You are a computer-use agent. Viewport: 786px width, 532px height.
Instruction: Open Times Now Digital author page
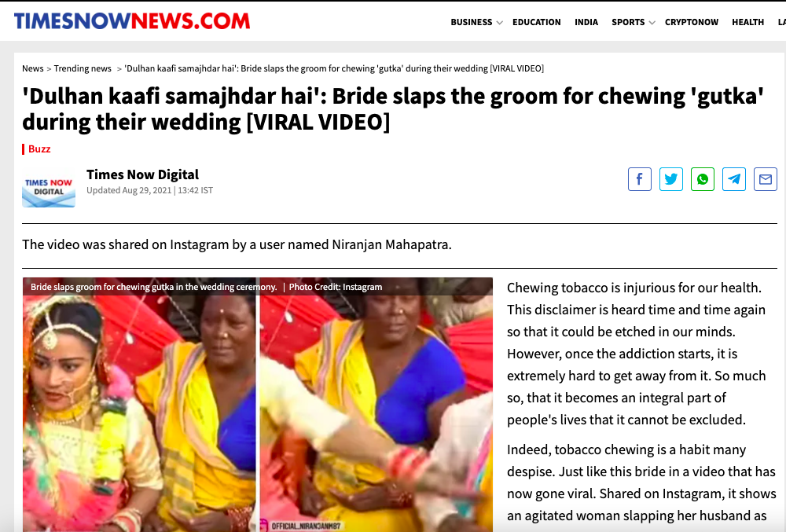pyautogui.click(x=142, y=174)
